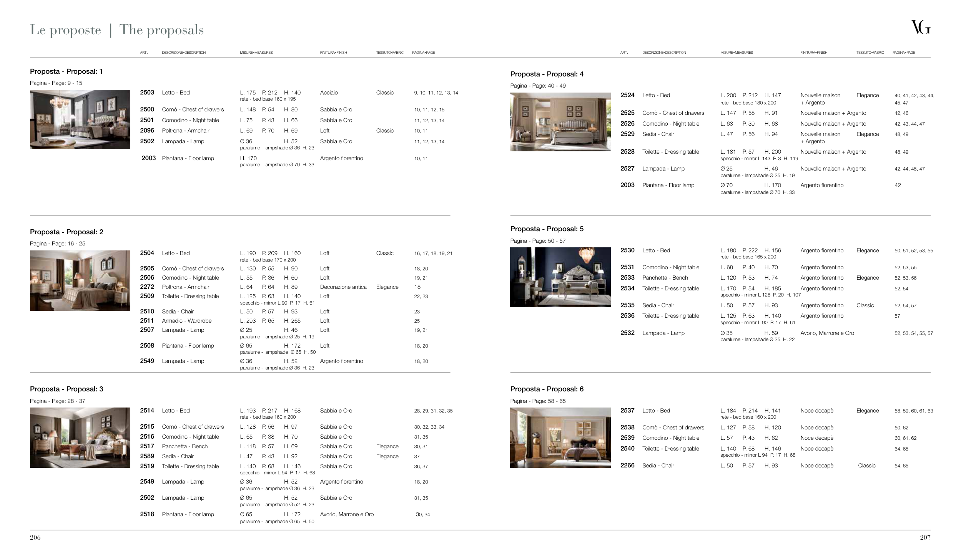Click the page number 207
Image resolution: width=961 pixels, height=560 pixels.
pos(925,537)
